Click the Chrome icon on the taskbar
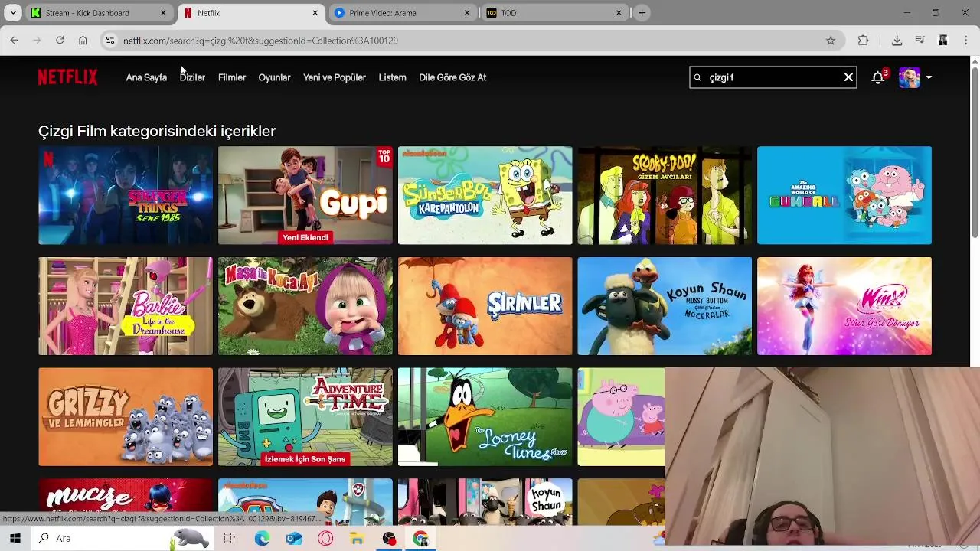Screen dimensions: 980x551 coord(420,539)
